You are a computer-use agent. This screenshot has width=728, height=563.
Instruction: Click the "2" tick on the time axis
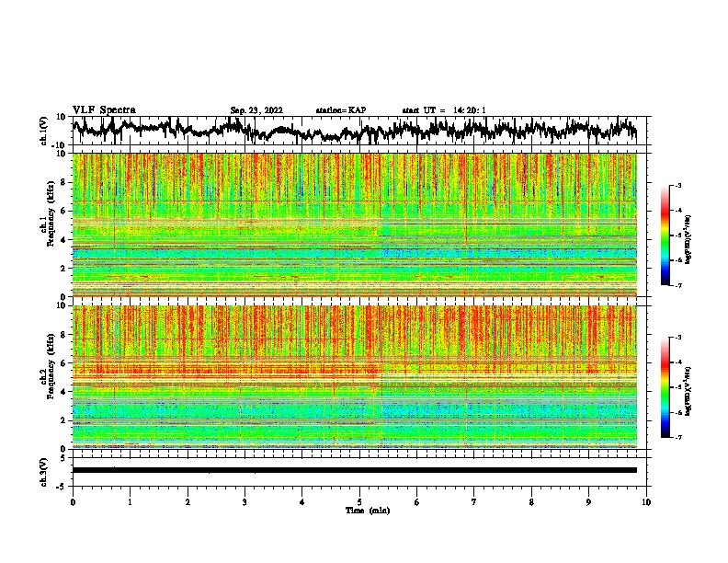point(188,502)
